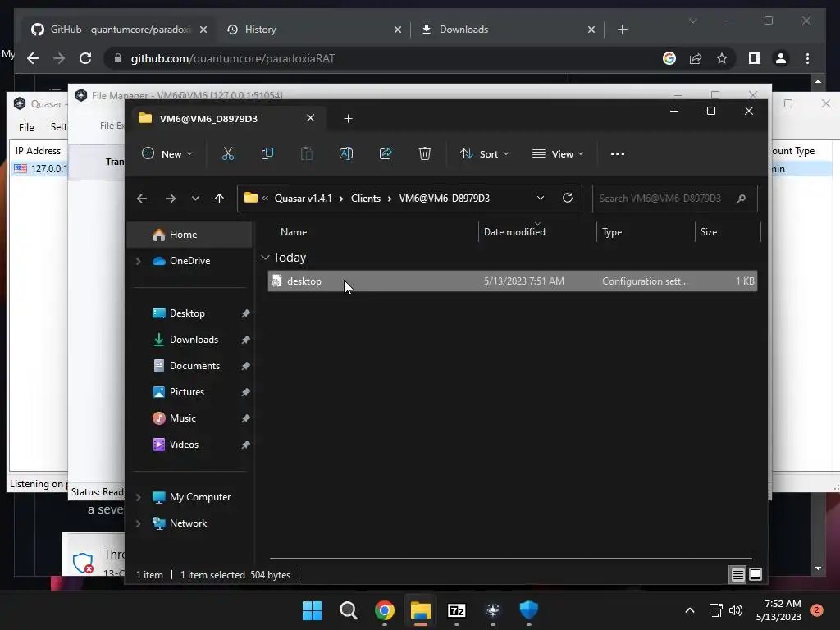Screen dimensions: 840x630
Task: Click the Delete trash icon
Action: click(425, 153)
